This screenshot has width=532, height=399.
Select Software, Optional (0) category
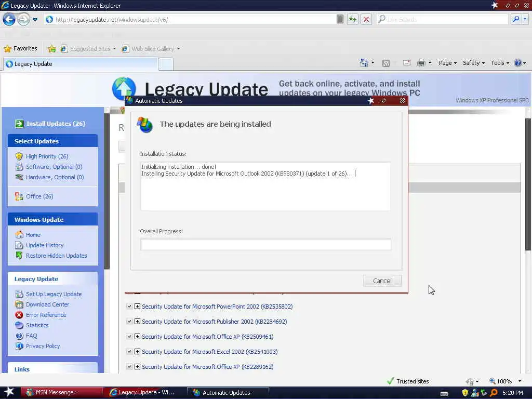click(x=54, y=167)
